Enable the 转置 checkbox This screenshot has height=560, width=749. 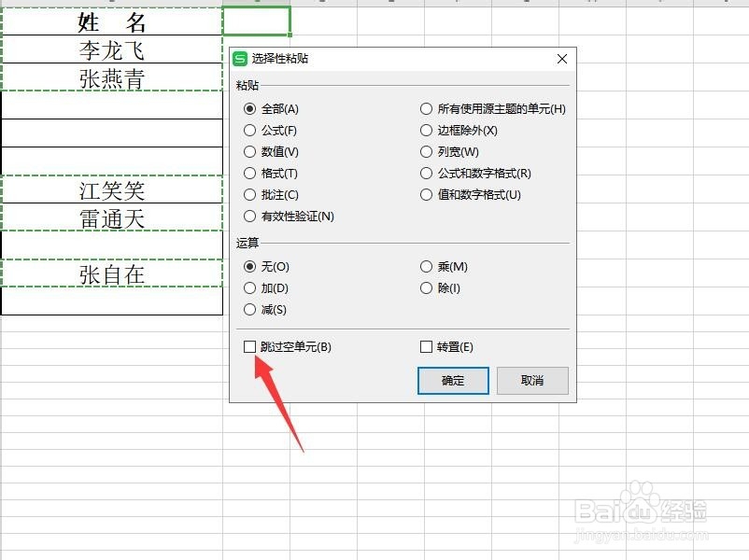click(x=427, y=346)
